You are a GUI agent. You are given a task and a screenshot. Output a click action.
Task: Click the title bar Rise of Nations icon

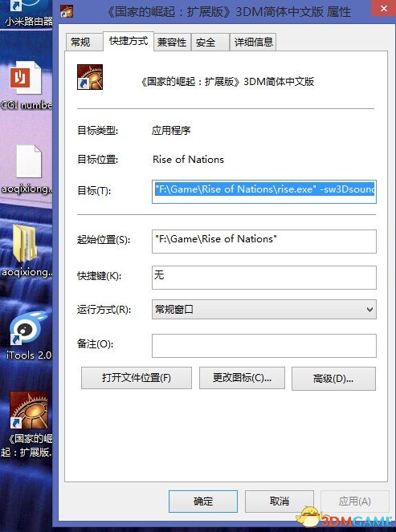click(x=67, y=12)
